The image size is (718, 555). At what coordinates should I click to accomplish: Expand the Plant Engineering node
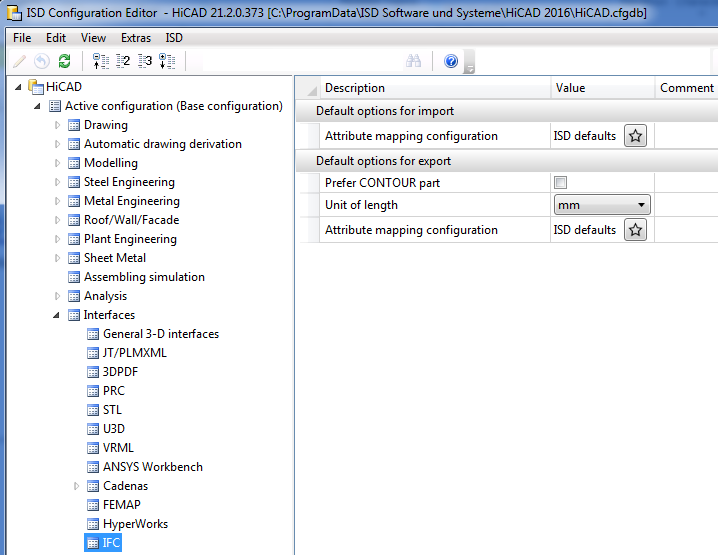[57, 239]
